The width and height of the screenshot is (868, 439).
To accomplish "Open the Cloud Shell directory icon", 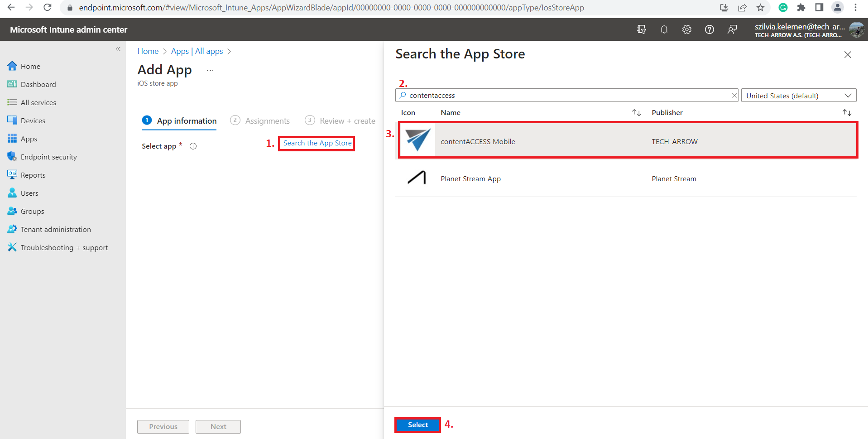I will pyautogui.click(x=641, y=29).
